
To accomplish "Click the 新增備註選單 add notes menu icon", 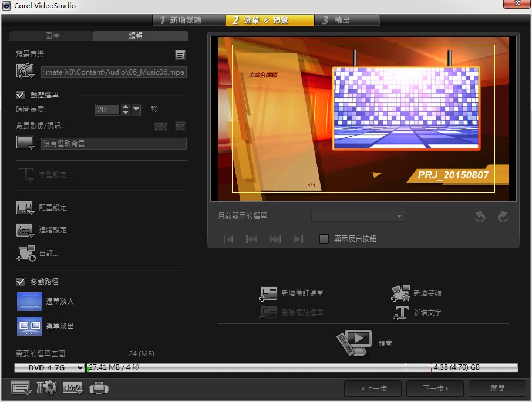I will [x=268, y=293].
